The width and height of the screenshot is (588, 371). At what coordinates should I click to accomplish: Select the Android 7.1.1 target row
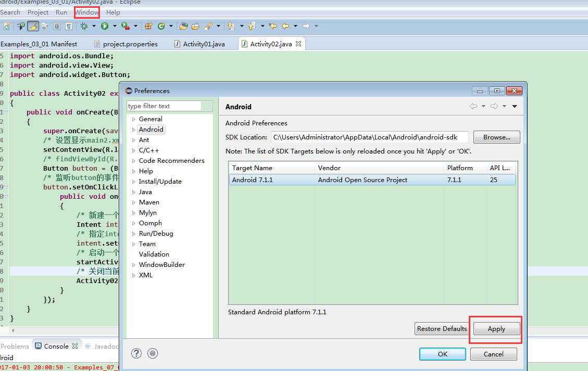pyautogui.click(x=372, y=180)
